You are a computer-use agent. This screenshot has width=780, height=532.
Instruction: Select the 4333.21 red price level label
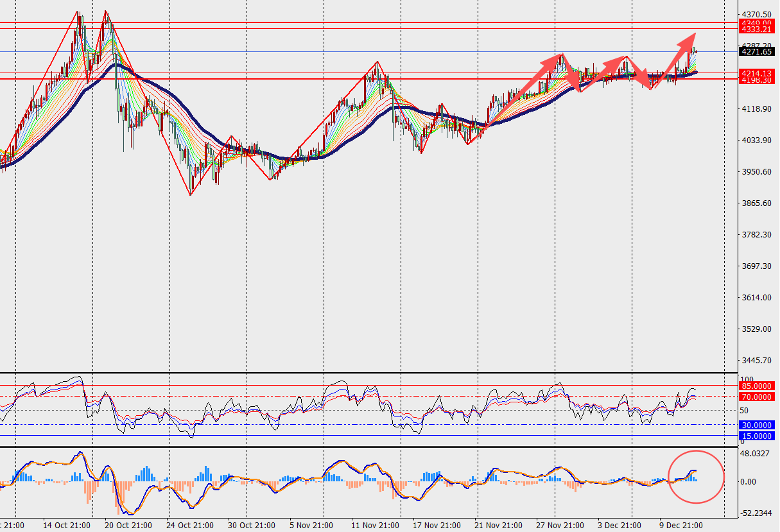click(x=757, y=30)
